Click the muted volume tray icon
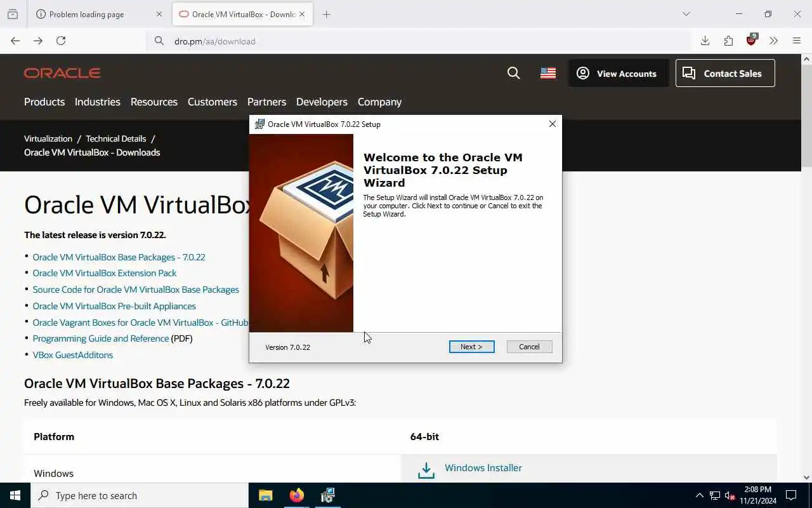 [730, 495]
